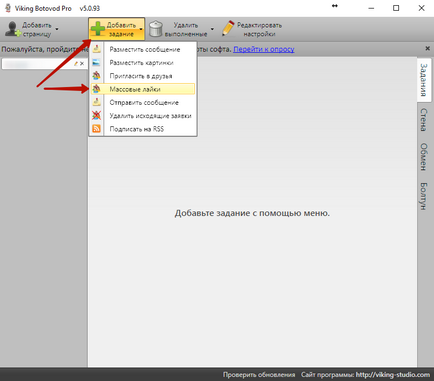Click Удалить выполненные button label
The height and width of the screenshot is (381, 434).
(x=186, y=29)
